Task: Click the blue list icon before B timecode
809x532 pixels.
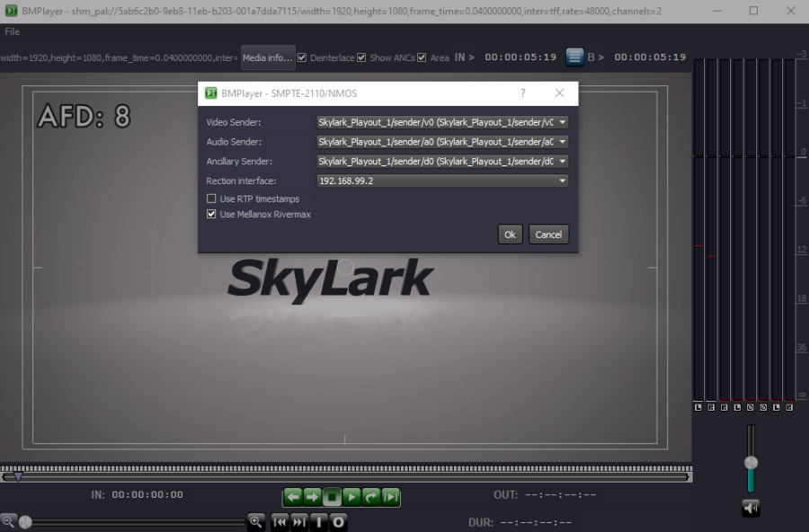Action: (574, 57)
